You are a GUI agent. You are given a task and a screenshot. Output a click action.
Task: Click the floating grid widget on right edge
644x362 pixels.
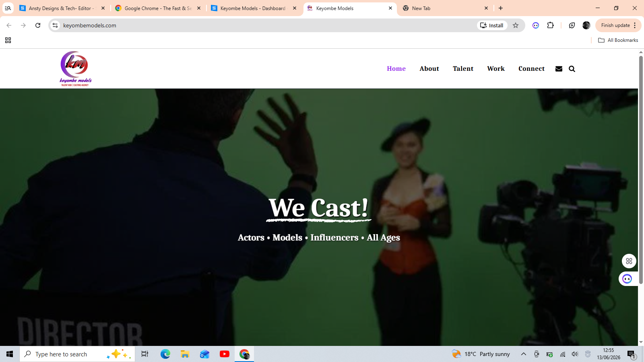tap(629, 261)
